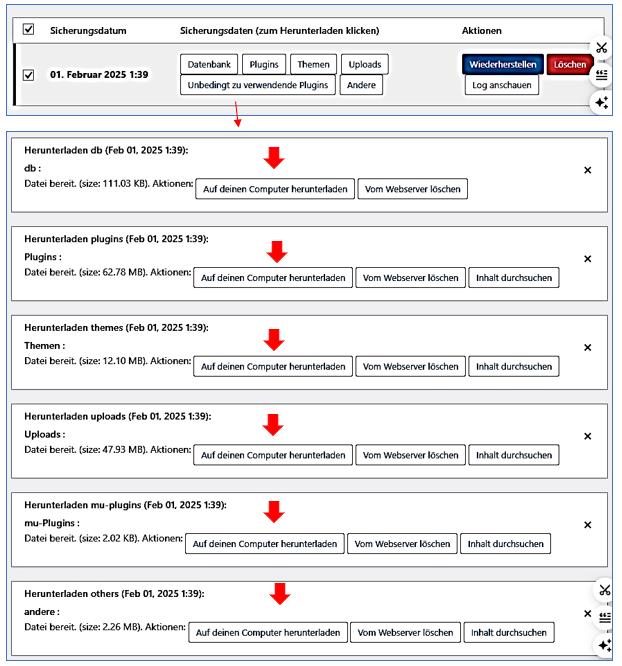622x666 pixels.
Task: Click the Datenbank backup data button
Action: coord(208,65)
